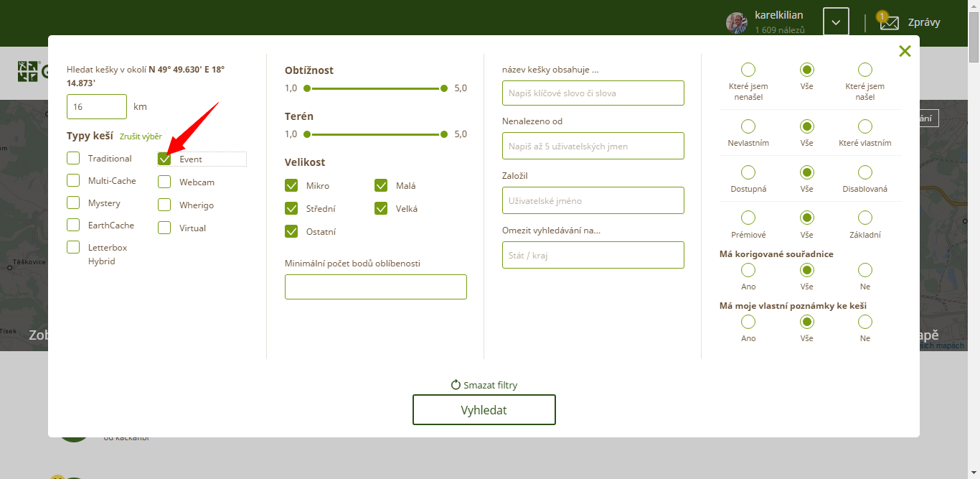Click the geocaching logo icon
Viewport: 980px width, 479px height.
[x=27, y=71]
